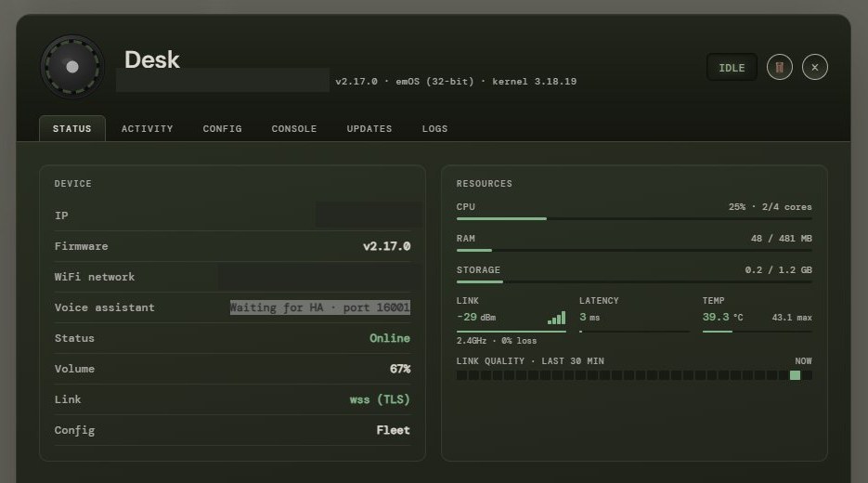868x483 pixels.
Task: Open the UPDATES tab
Action: coord(369,128)
